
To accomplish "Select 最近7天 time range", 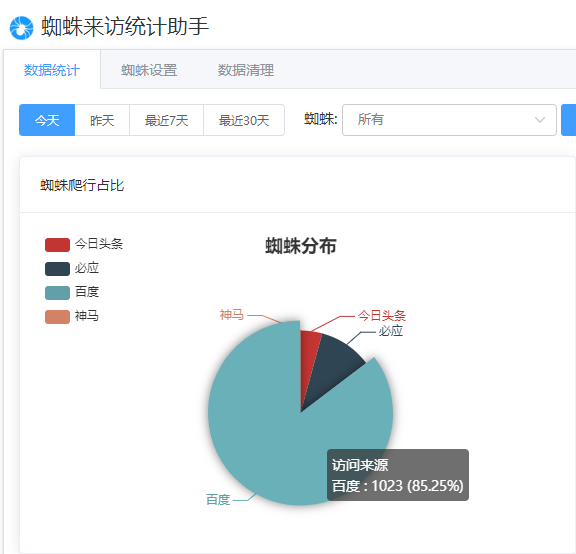I will tap(166, 120).
